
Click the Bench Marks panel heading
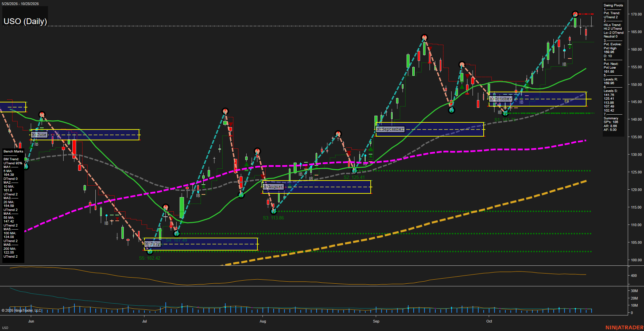13,151
